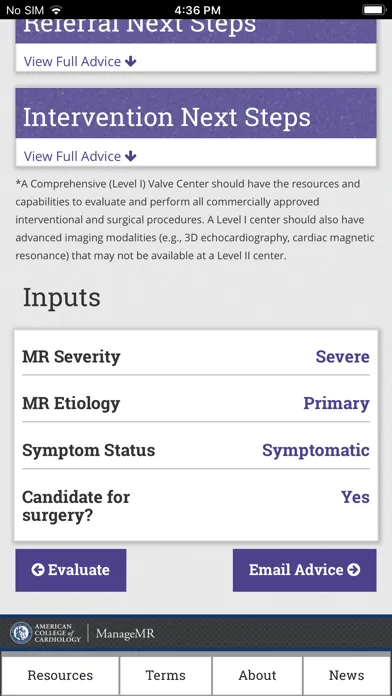
Task: Expand View Full Advice for Intervention Next Steps
Action: [x=80, y=156]
